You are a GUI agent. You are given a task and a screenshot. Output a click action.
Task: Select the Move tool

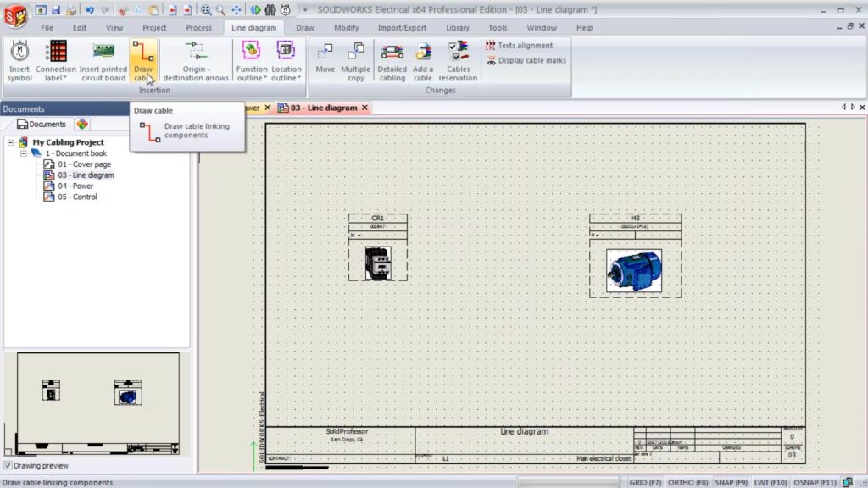pos(325,58)
